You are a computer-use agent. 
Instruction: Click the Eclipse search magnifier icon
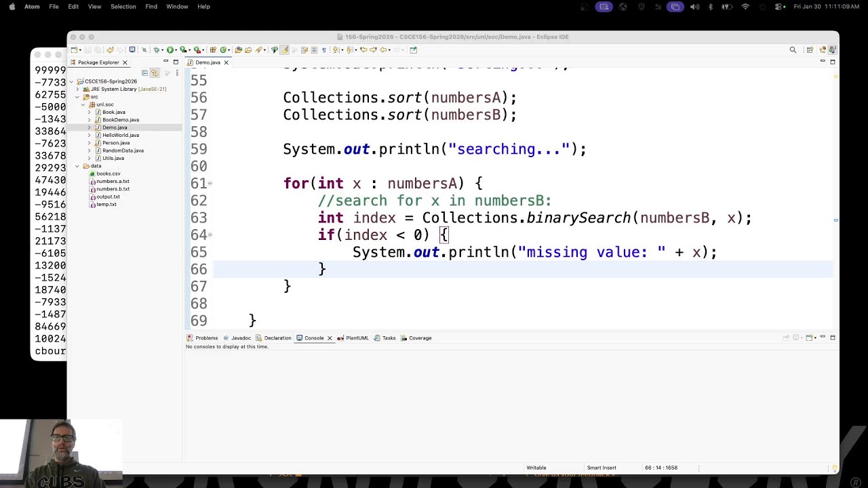[x=793, y=49]
